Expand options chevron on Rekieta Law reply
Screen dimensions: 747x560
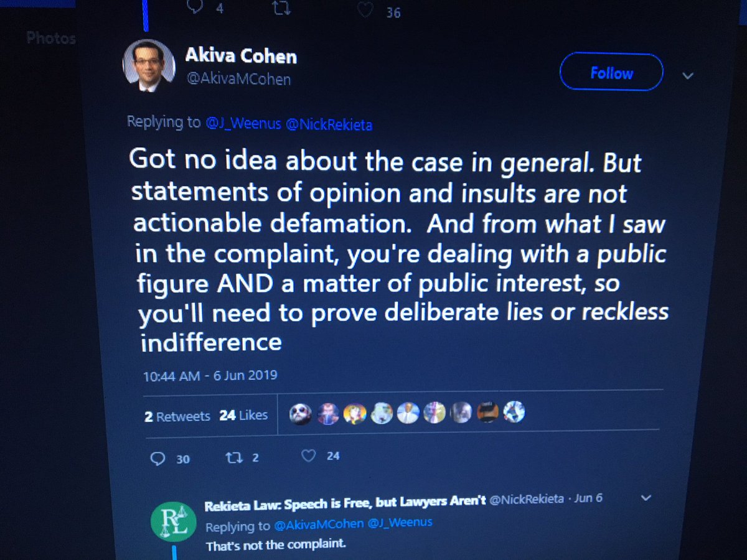click(646, 498)
